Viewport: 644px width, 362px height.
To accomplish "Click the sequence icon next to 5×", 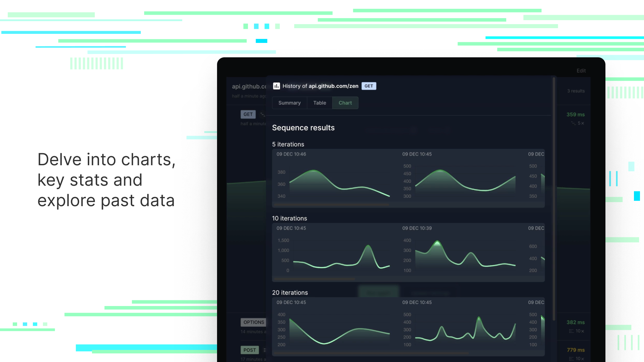I will (x=573, y=123).
